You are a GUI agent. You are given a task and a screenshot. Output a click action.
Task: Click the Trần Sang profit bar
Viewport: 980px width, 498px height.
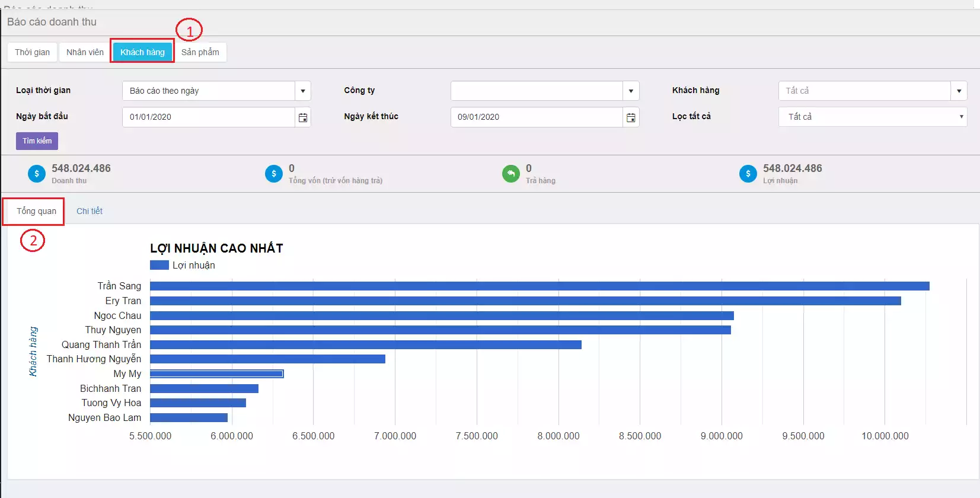click(540, 286)
